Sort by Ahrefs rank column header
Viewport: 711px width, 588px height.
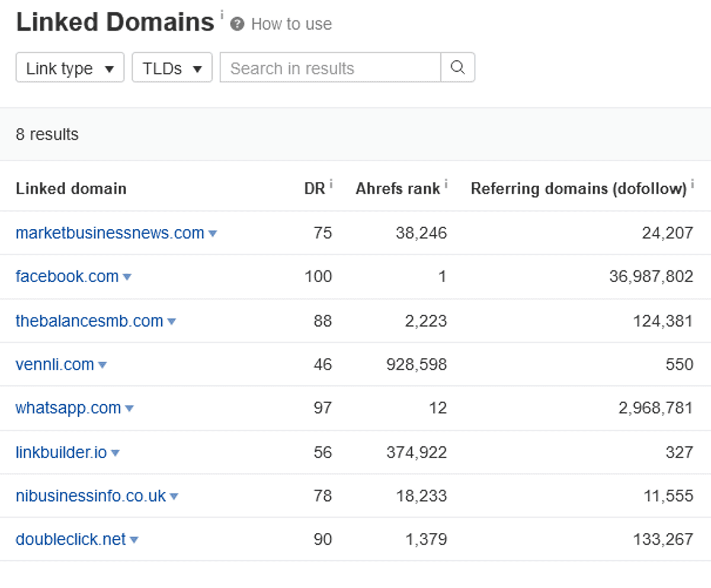(x=398, y=188)
